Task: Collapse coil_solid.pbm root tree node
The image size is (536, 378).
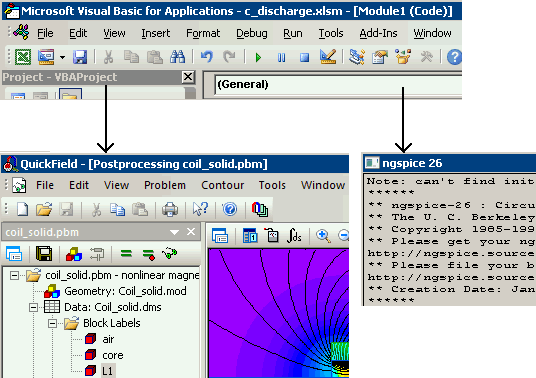Action: point(14,275)
